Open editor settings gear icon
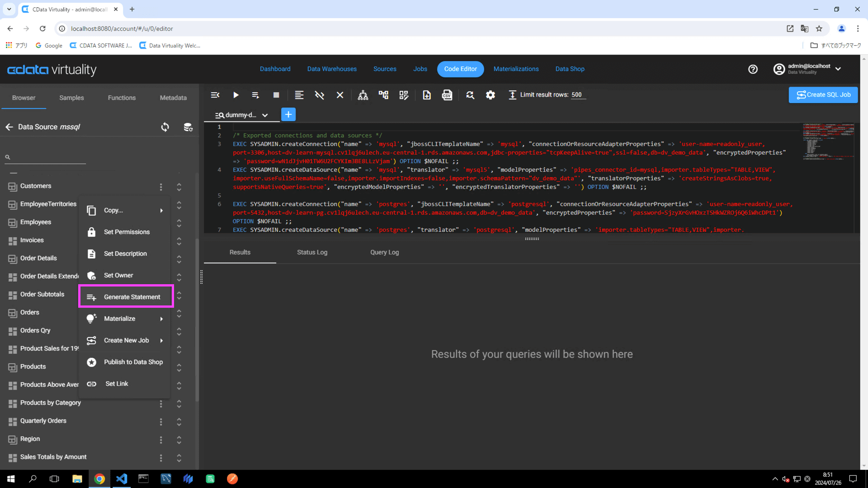The width and height of the screenshot is (868, 488). [491, 95]
